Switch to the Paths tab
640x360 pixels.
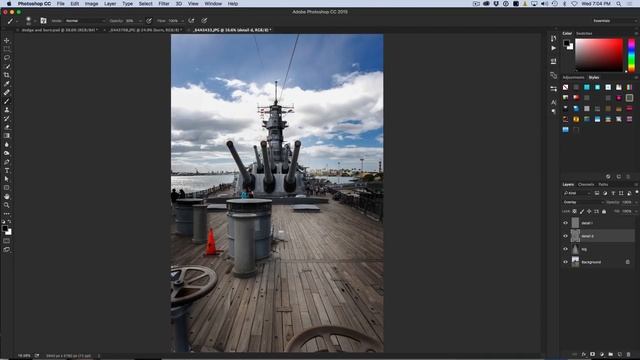(603, 184)
